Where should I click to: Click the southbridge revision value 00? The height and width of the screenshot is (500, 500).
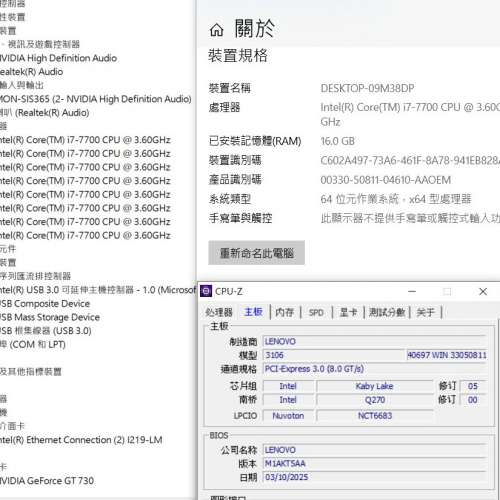473,400
